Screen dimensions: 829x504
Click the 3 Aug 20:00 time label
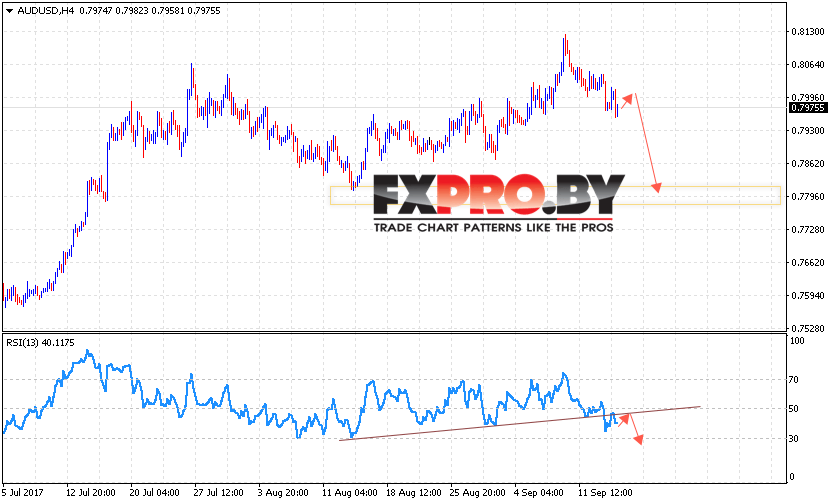coord(283,492)
